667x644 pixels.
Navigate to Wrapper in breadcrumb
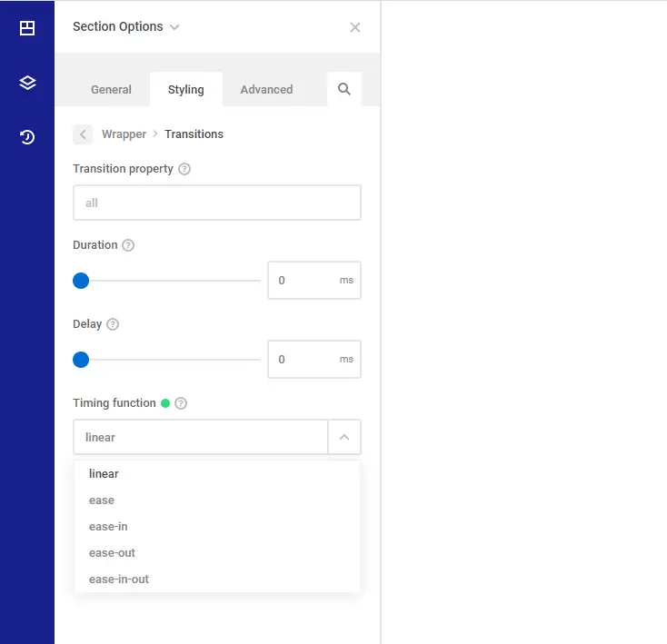pyautogui.click(x=124, y=134)
